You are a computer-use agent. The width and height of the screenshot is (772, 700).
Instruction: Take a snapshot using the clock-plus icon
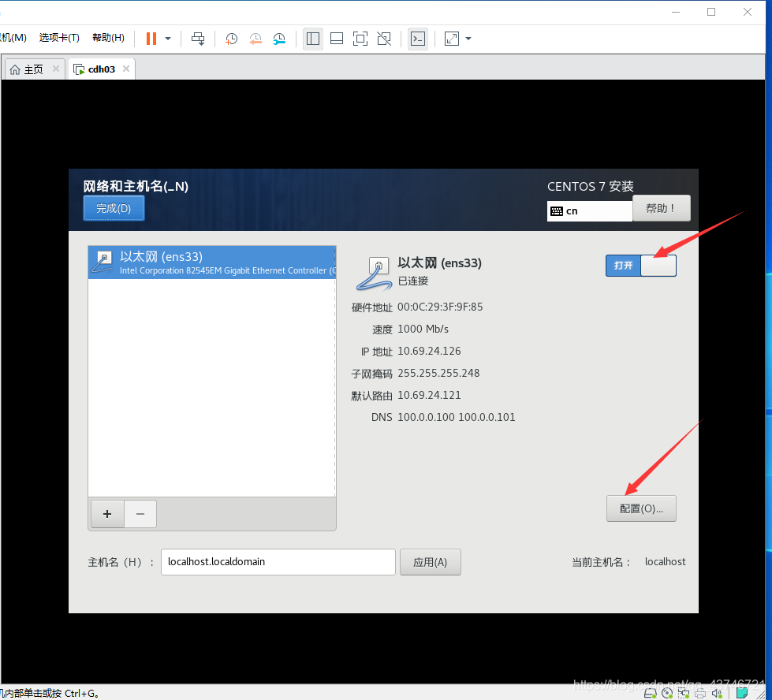231,39
